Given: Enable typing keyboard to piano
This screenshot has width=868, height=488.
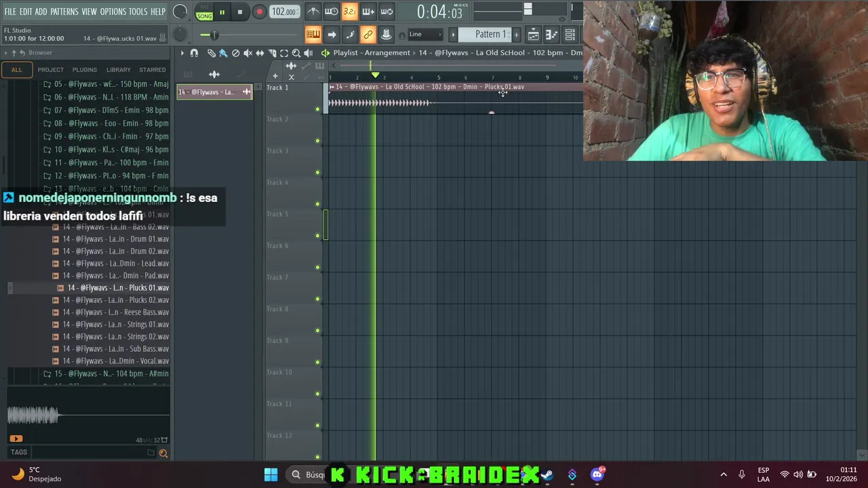Looking at the screenshot, I should coord(313,35).
